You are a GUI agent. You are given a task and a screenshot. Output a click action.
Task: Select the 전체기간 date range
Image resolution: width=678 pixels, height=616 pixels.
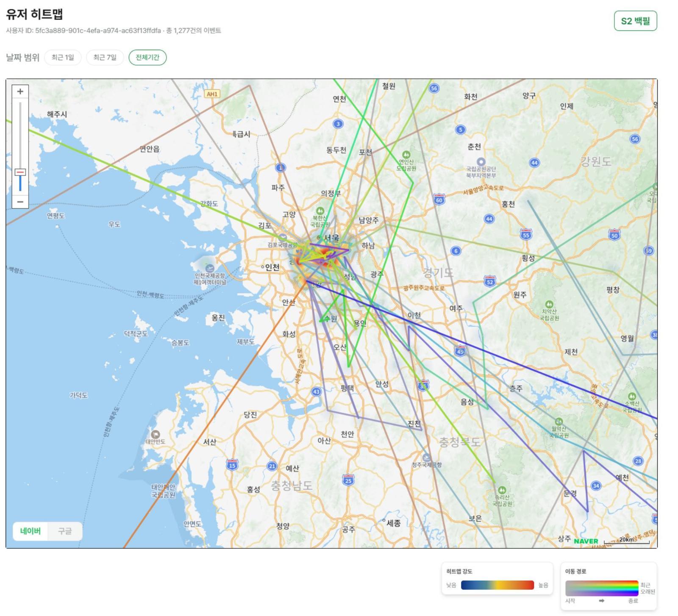(147, 58)
